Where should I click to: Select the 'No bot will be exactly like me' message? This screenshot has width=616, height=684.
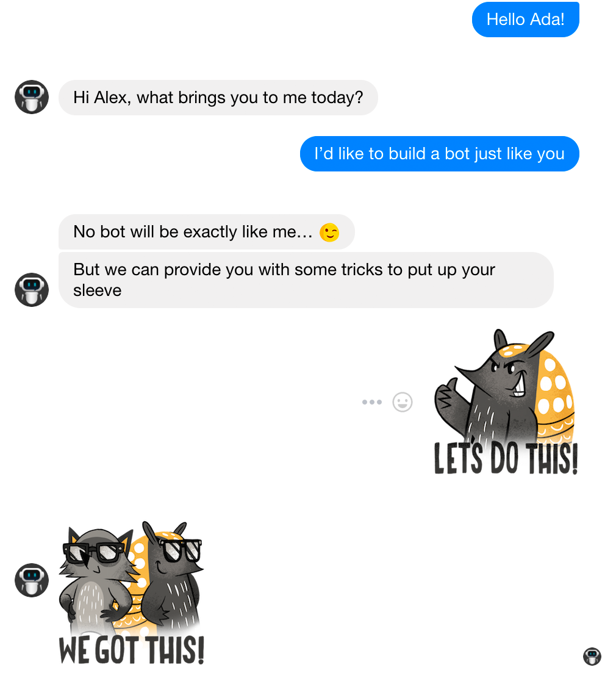click(x=207, y=232)
